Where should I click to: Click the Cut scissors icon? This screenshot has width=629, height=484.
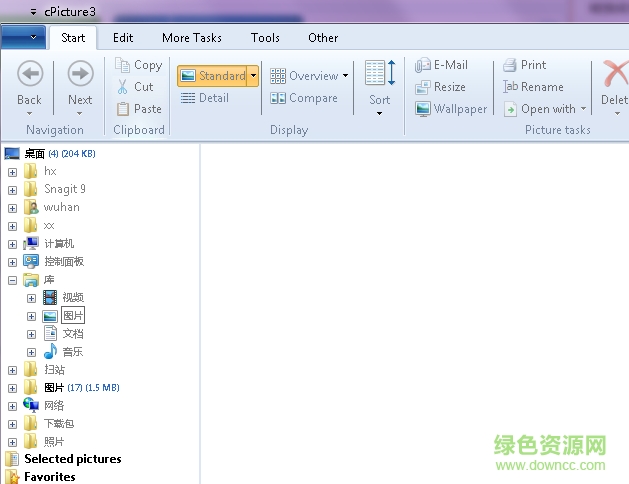(x=124, y=87)
